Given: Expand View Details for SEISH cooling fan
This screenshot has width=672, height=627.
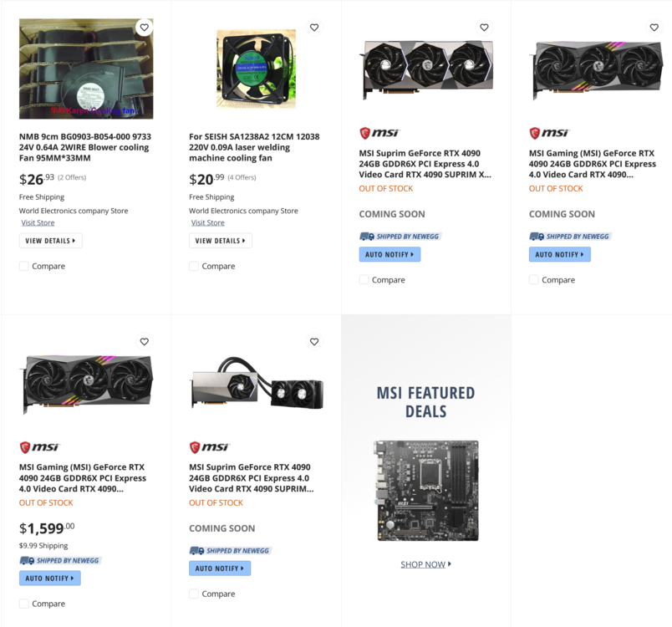Looking at the screenshot, I should click(x=220, y=241).
